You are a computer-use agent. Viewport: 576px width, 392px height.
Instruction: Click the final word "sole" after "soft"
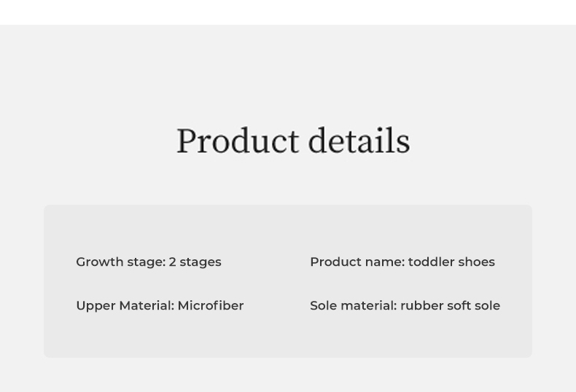click(488, 306)
